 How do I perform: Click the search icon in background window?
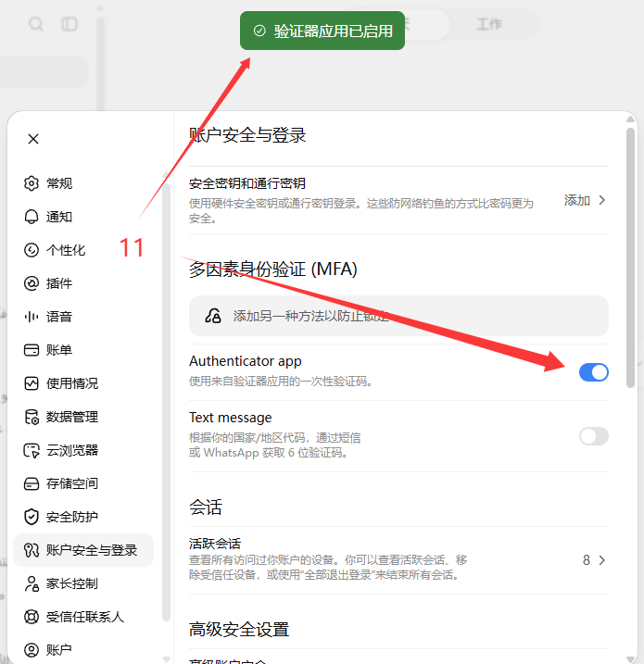pyautogui.click(x=36, y=24)
